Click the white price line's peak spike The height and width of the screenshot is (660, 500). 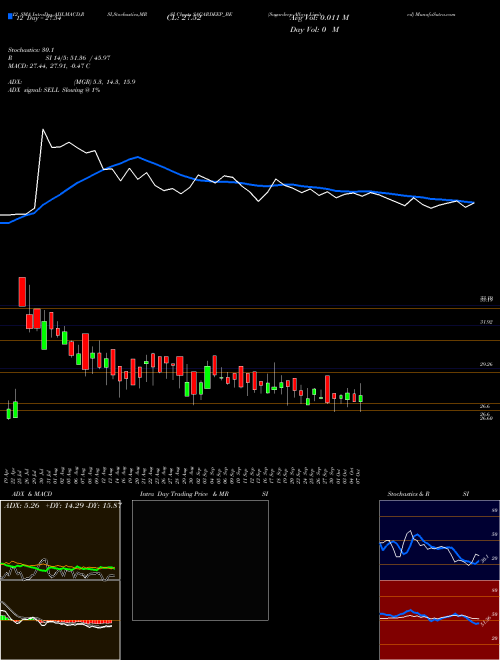pyautogui.click(x=43, y=130)
